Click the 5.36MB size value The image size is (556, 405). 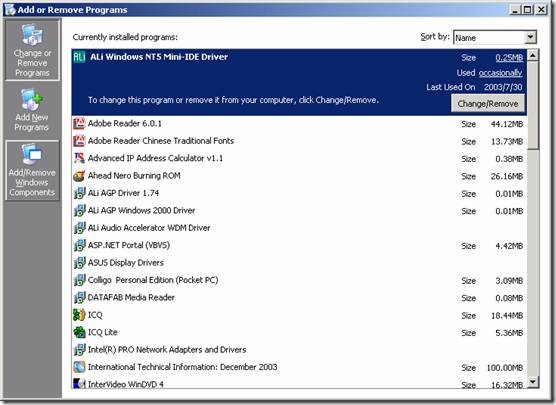[509, 333]
